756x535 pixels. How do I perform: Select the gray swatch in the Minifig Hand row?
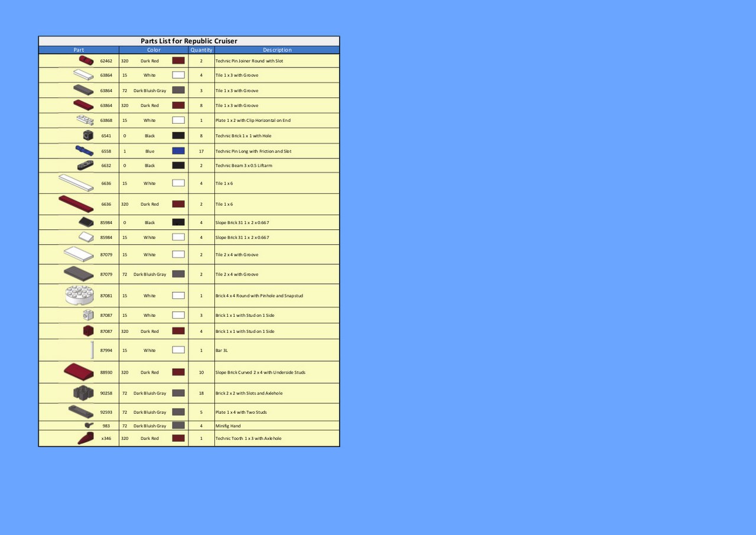[178, 425]
